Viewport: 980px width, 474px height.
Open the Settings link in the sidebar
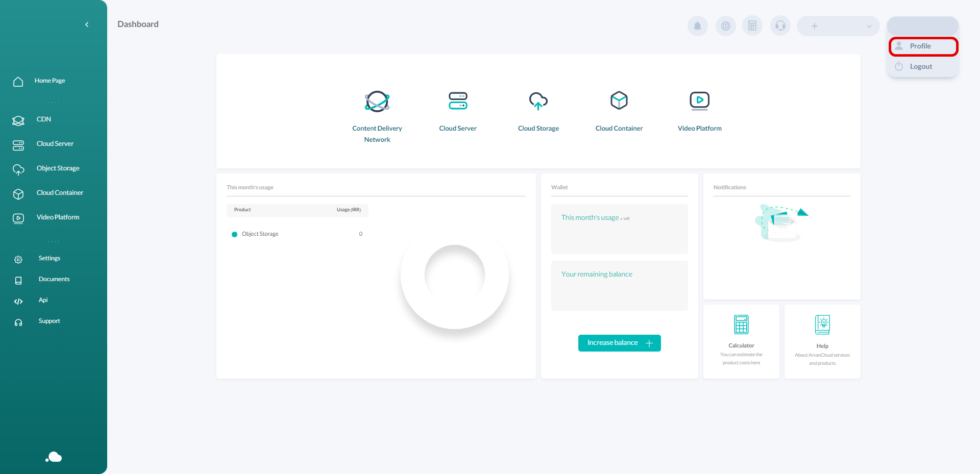(50, 258)
